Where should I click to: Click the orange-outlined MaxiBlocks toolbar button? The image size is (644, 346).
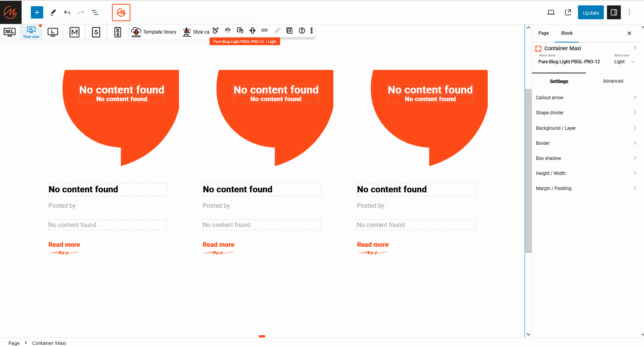(121, 12)
